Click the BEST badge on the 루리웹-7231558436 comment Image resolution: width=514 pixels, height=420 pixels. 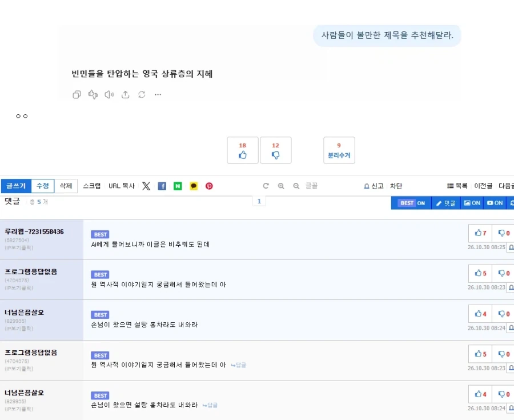tap(100, 234)
